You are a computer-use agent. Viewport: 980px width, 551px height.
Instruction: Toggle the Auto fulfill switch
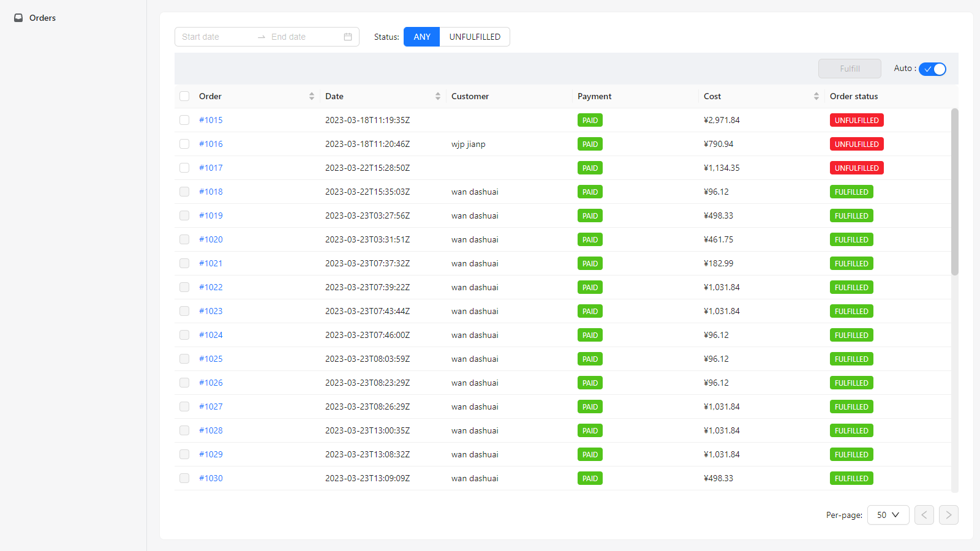932,69
